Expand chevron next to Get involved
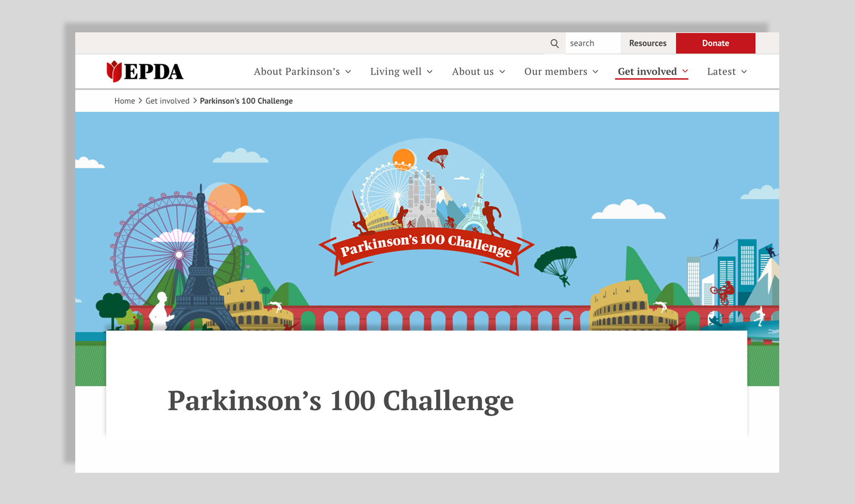The height and width of the screenshot is (504, 855). [685, 71]
